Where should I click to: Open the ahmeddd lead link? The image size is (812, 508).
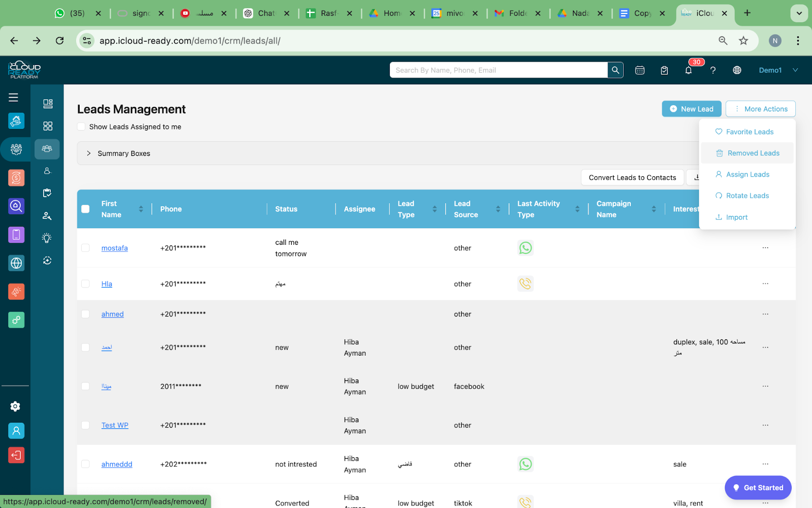click(x=117, y=464)
